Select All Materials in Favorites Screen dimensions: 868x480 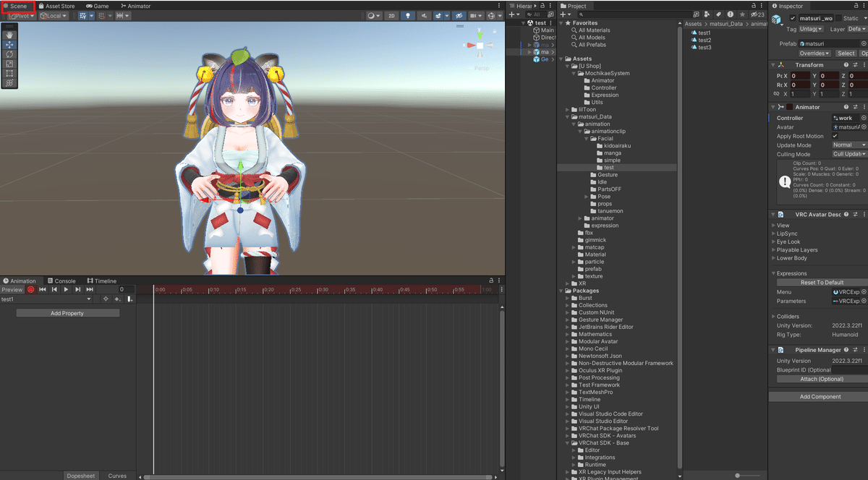point(590,30)
